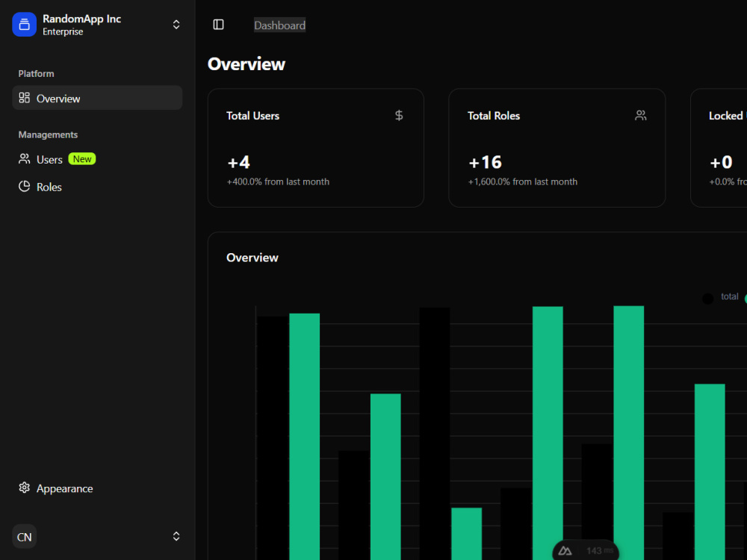The image size is (747, 560).
Task: Click the Overview grid icon in sidebar
Action: tap(25, 98)
